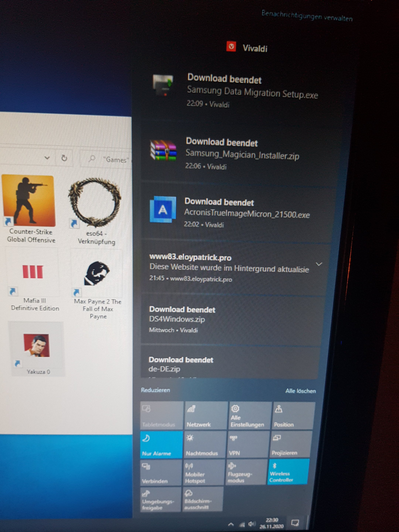Open the Yakuza 0 shortcut icon
The image size is (399, 532).
coord(37,345)
